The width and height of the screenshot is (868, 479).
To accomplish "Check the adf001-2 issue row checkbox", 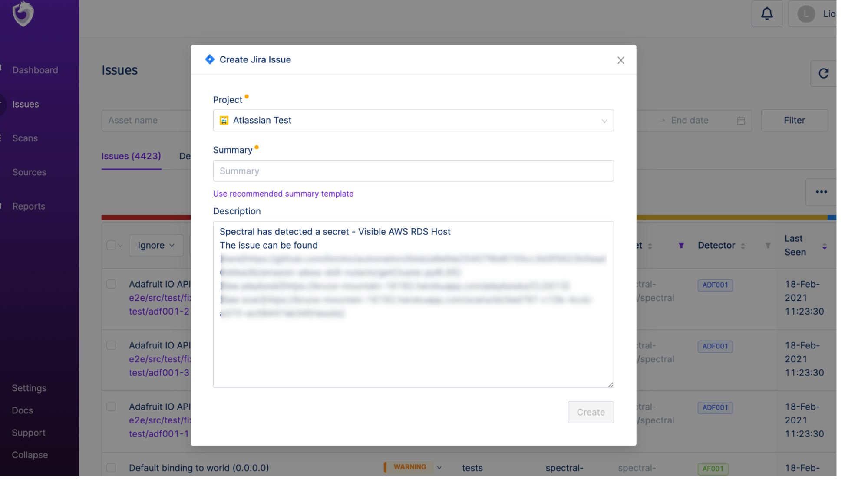I will [x=111, y=284].
